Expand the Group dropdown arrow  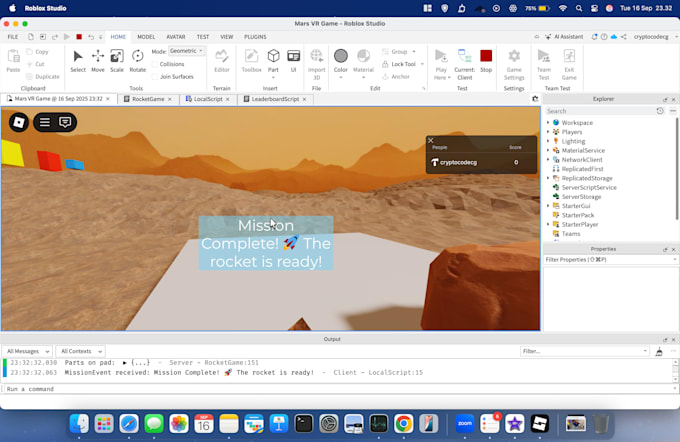[414, 52]
